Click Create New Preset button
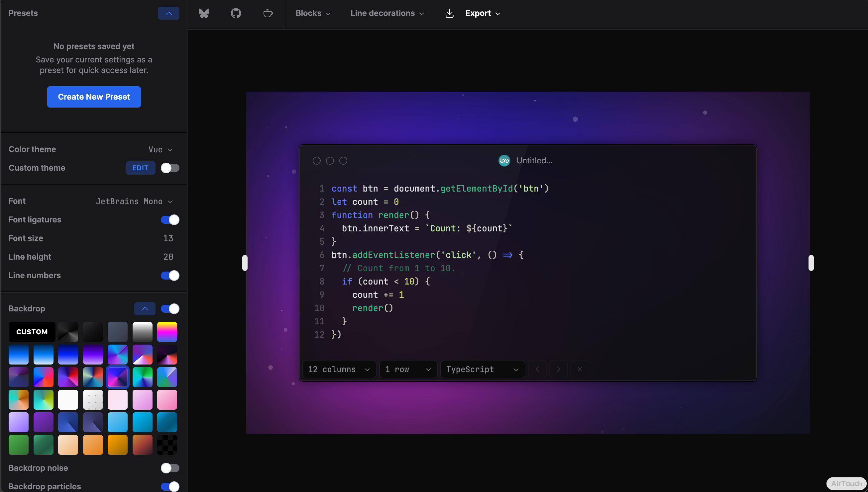The image size is (868, 492). tap(94, 97)
